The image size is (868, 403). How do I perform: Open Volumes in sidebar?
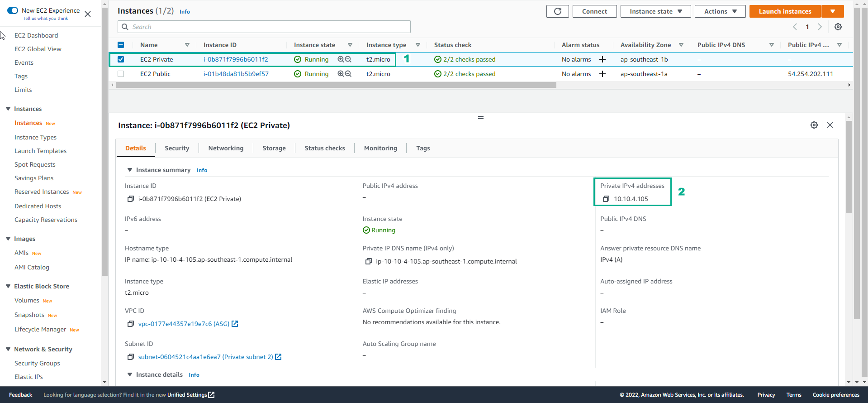coord(27,300)
